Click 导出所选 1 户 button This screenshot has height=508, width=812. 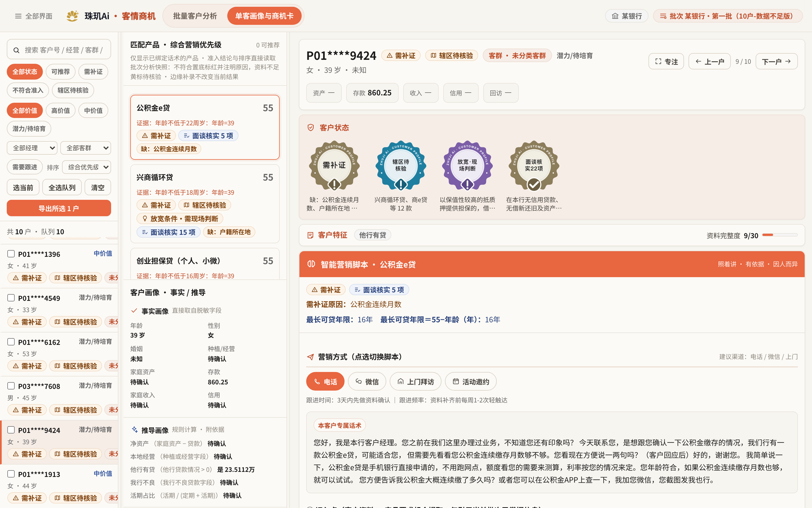pos(59,208)
